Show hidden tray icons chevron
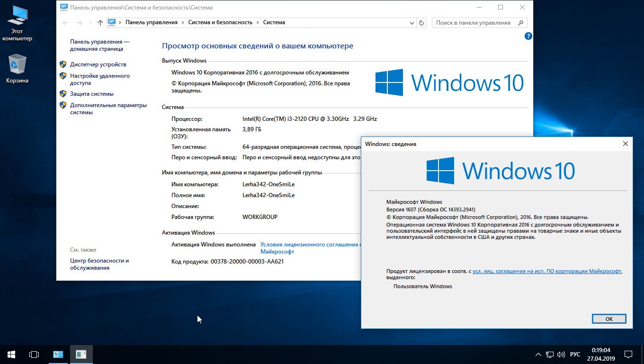This screenshot has width=644, height=364. pyautogui.click(x=538, y=354)
